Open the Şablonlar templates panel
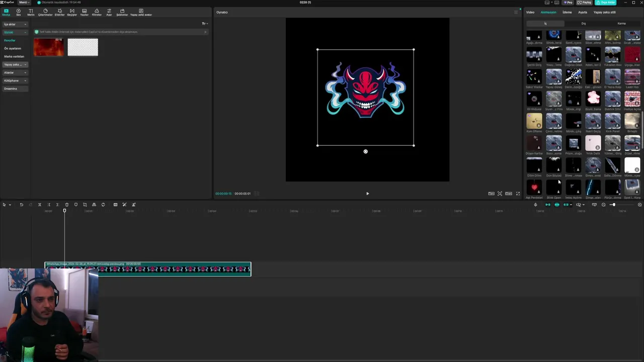The image size is (644, 362). click(122, 12)
